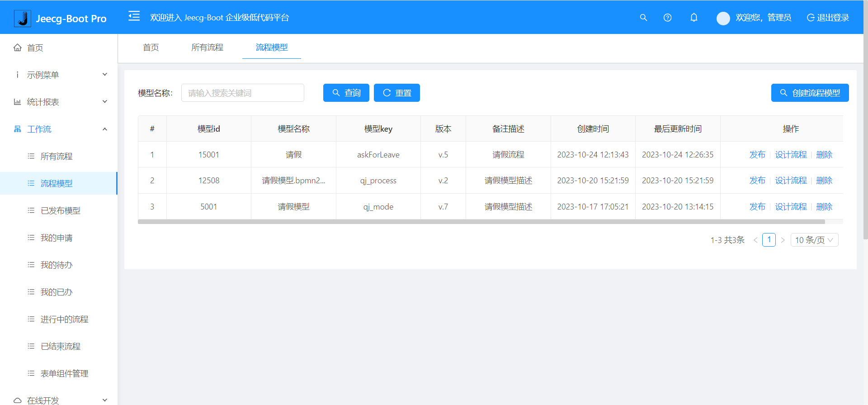Viewport: 868px width, 405px height.
Task: Click 删除 for the qj_mode row
Action: [825, 207]
